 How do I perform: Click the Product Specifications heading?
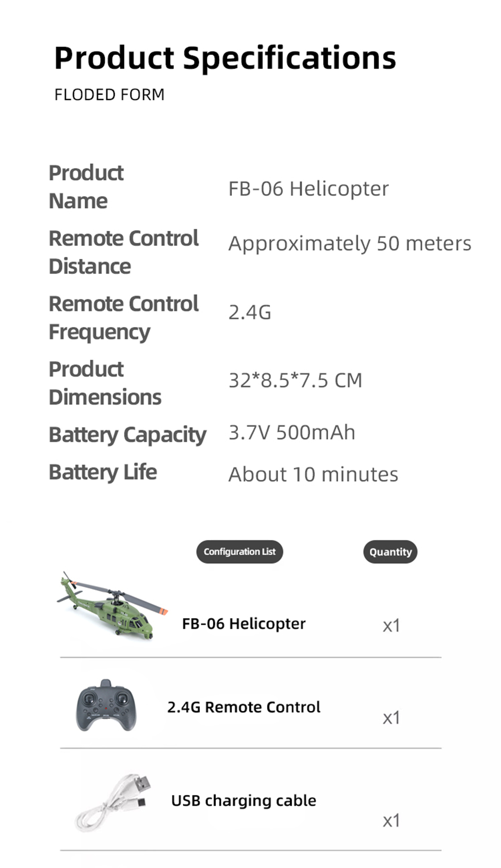pos(225,58)
